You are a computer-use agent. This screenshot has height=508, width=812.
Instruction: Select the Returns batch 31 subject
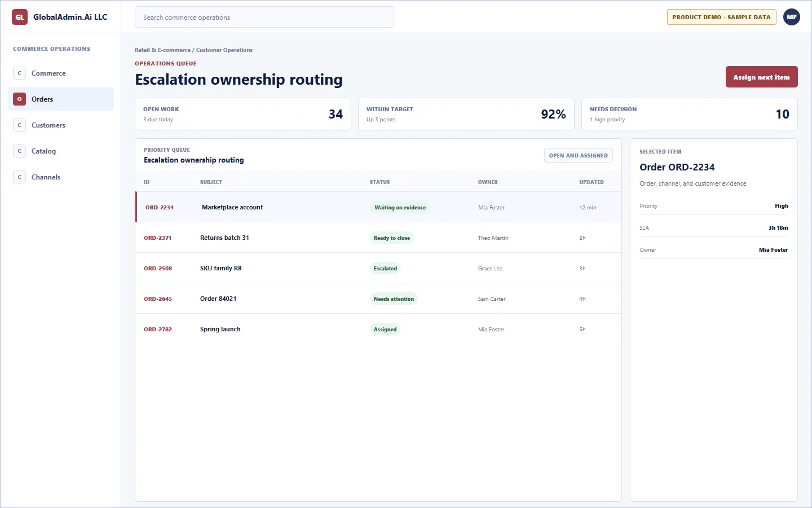point(224,238)
